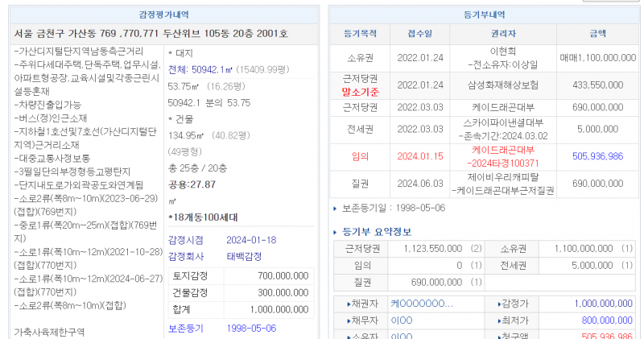The height and width of the screenshot is (339, 644).
Task: Click the 금액 column header
Action: [x=597, y=35]
